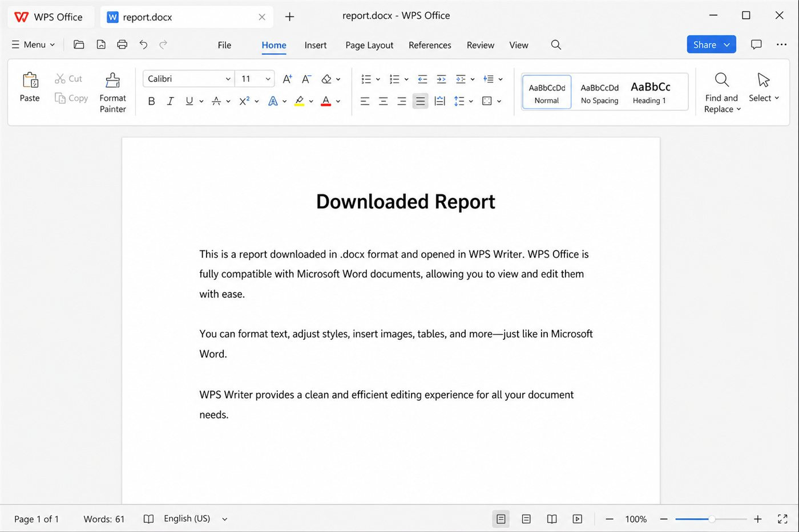Adjust the zoom slider handle

click(711, 519)
